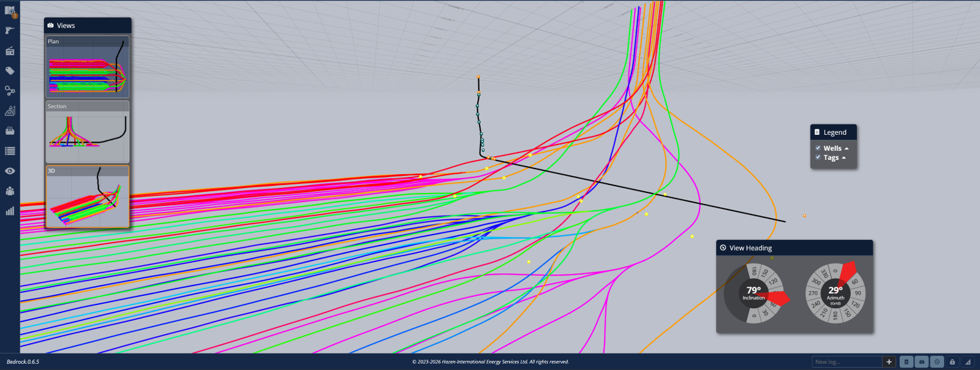Switch to the Plan view thumbnail
The image size is (980, 370).
88,67
